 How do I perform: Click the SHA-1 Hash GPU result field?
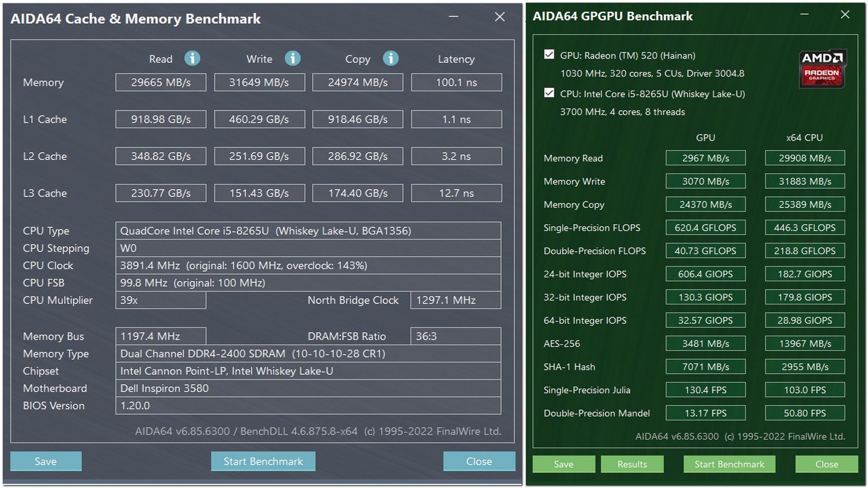click(x=705, y=366)
